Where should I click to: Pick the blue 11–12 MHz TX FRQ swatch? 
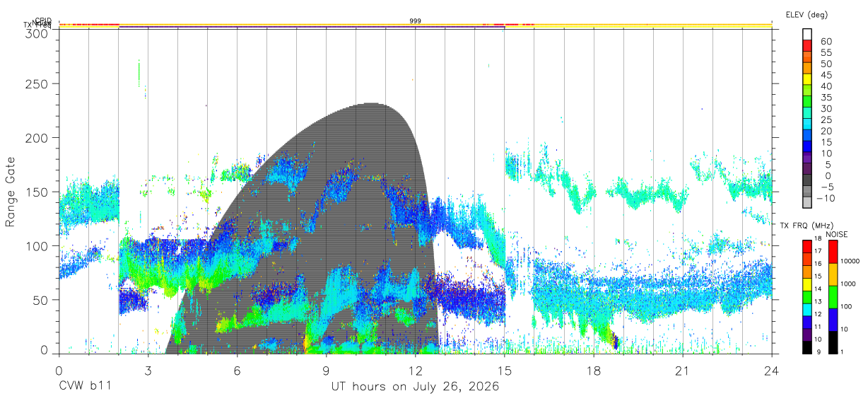click(807, 321)
